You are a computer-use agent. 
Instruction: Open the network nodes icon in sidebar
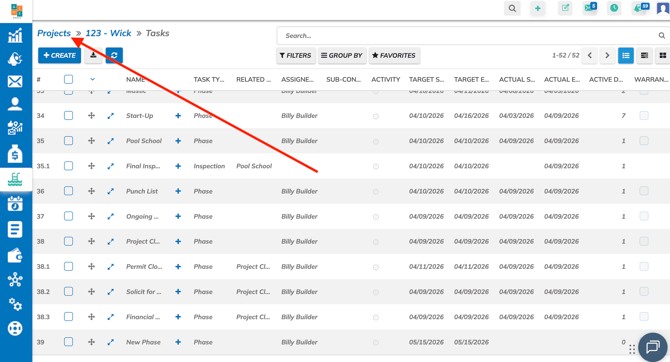tap(15, 280)
